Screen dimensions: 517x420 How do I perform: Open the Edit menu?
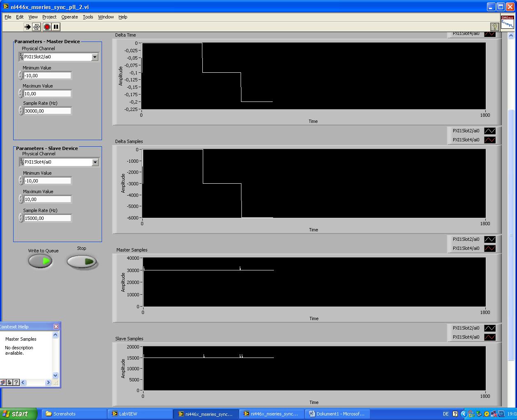pos(20,17)
